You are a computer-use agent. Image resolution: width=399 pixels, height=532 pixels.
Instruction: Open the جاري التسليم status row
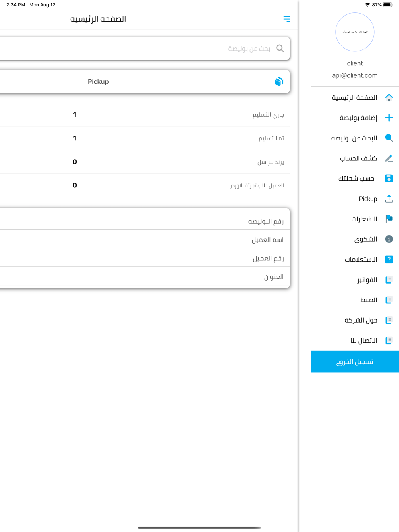(x=145, y=115)
